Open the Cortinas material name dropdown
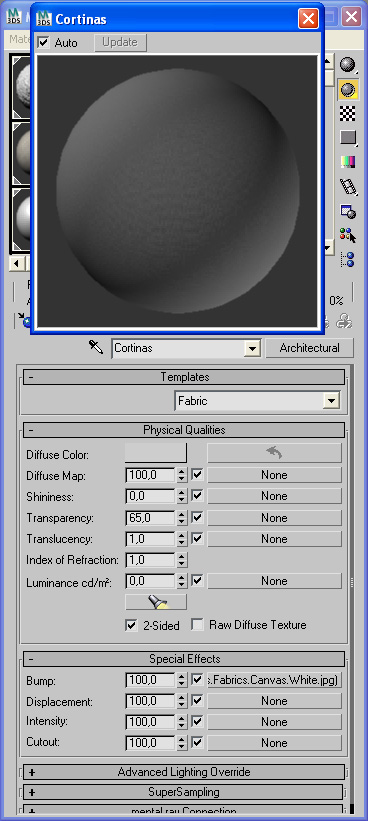Image resolution: width=368 pixels, height=821 pixels. (253, 348)
